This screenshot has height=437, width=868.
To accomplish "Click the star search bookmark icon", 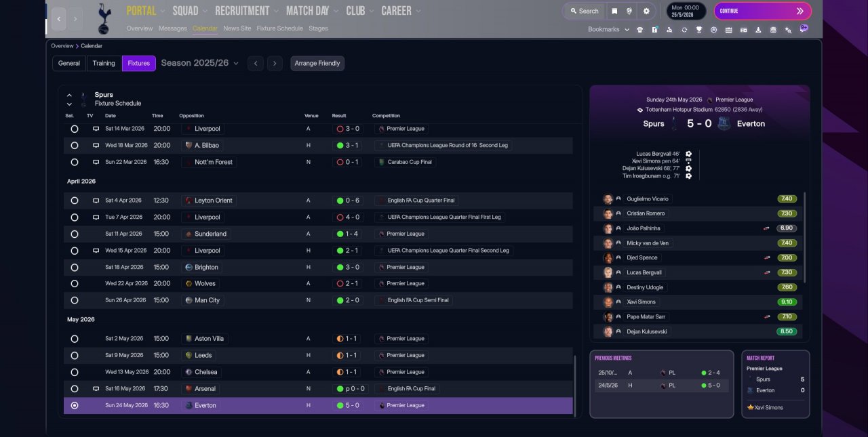I will (x=788, y=30).
